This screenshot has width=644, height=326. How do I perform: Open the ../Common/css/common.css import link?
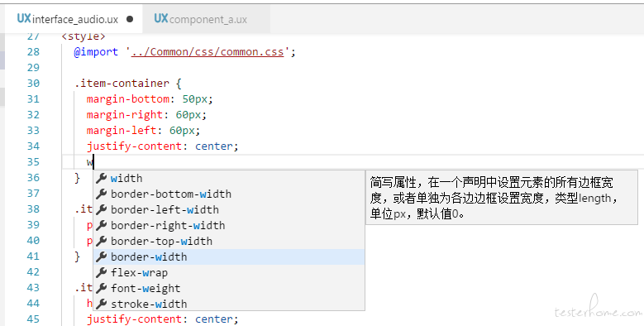click(x=208, y=52)
